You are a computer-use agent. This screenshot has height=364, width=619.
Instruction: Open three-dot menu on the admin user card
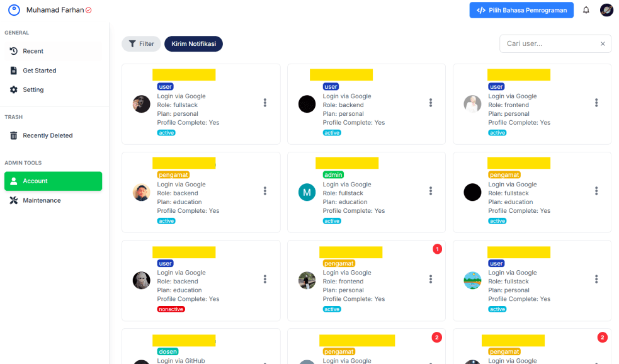coord(431,191)
